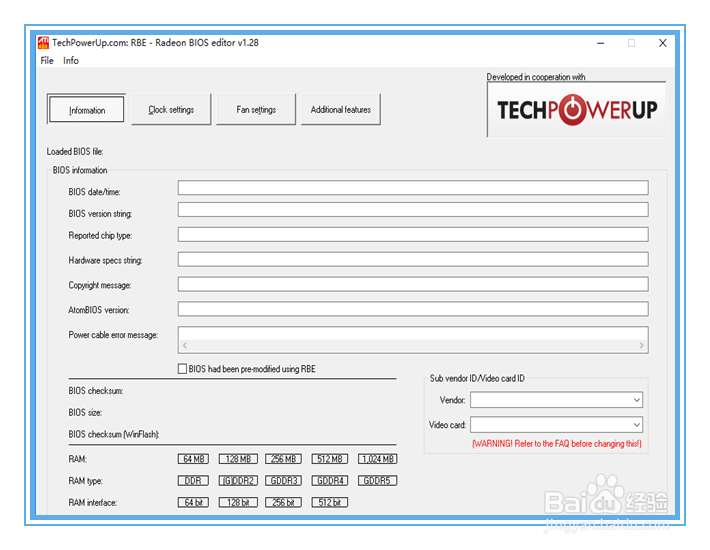Select the 64 MB RAM indicator
Image resolution: width=710 pixels, height=550 pixels.
(x=193, y=459)
